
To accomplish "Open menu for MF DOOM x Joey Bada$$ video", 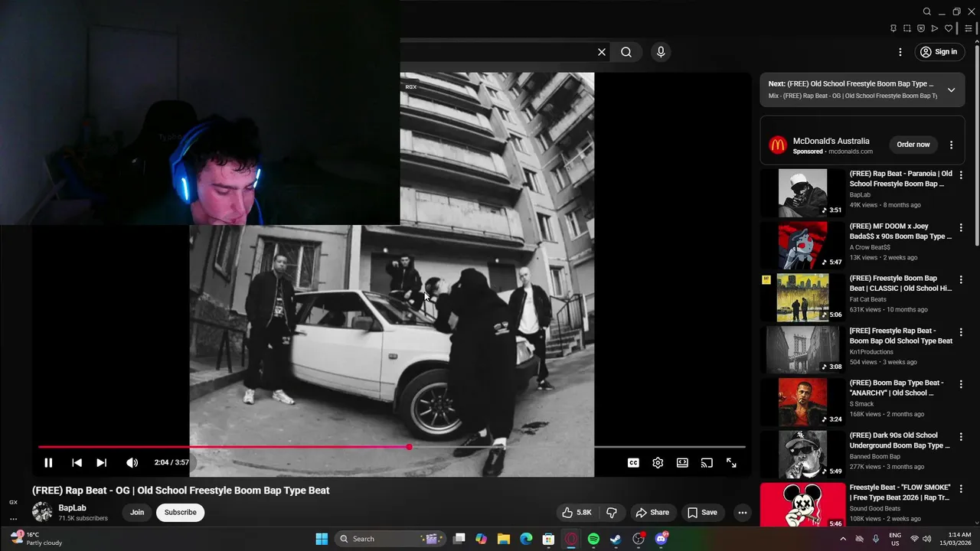I will 961,227.
